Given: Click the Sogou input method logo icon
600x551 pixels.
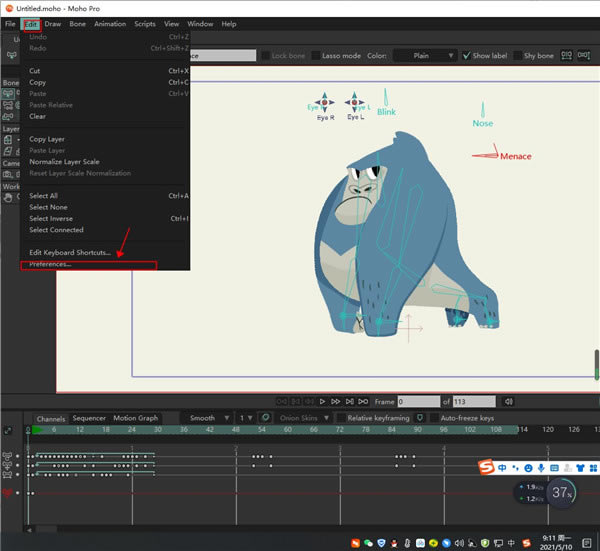Looking at the screenshot, I should (x=487, y=468).
